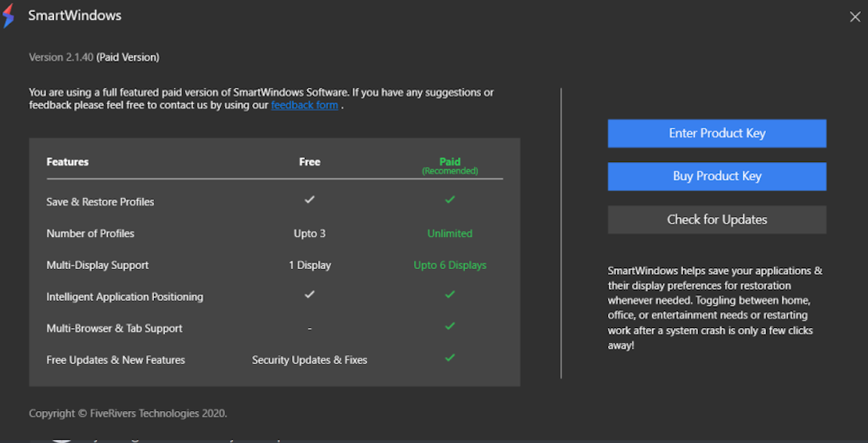
Task: Check for Updates
Action: (x=716, y=220)
